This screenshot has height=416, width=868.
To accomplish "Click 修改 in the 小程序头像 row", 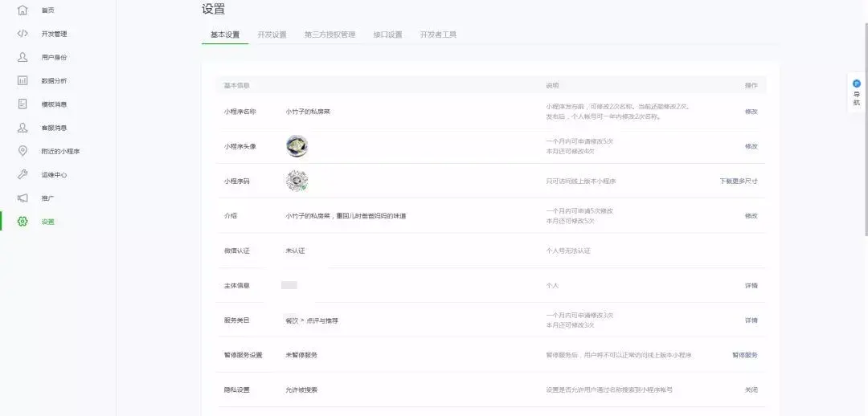I will 751,146.
